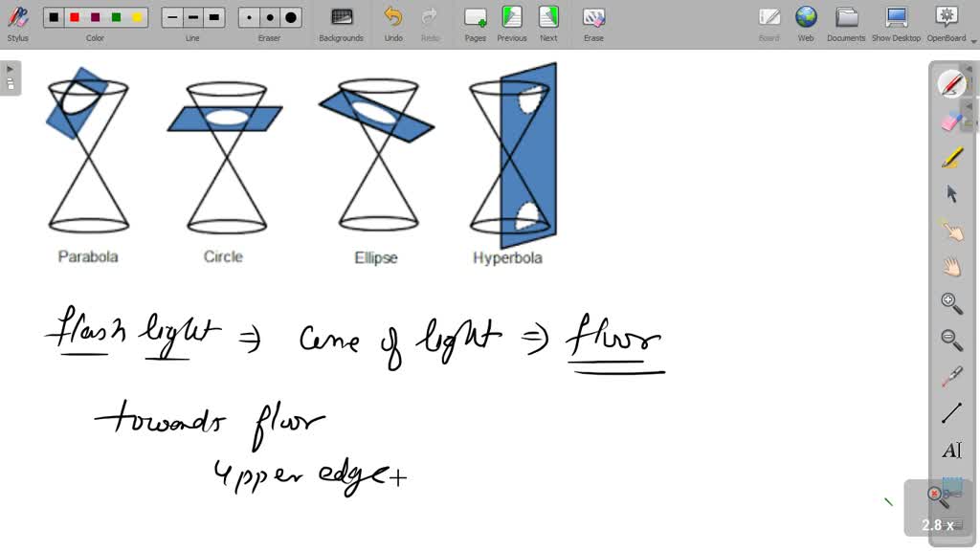Viewport: 980px width, 551px height.
Task: Activate the laser pointer tool
Action: click(951, 376)
